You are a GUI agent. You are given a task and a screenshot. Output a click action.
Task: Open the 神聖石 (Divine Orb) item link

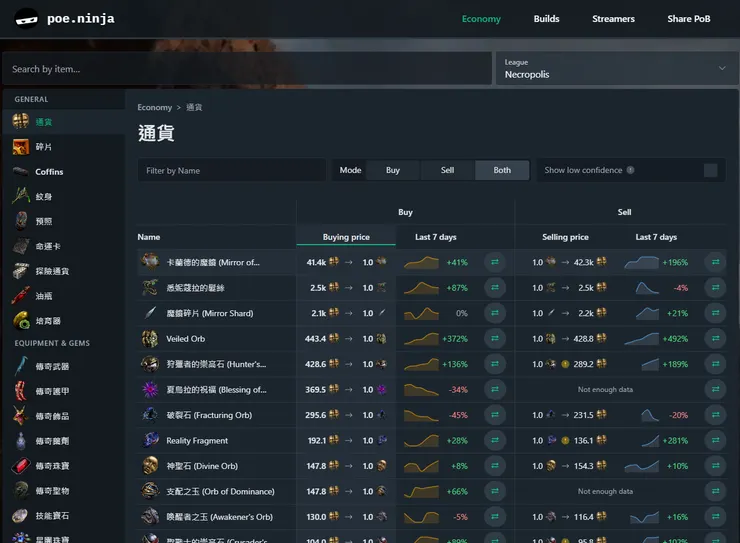point(202,466)
